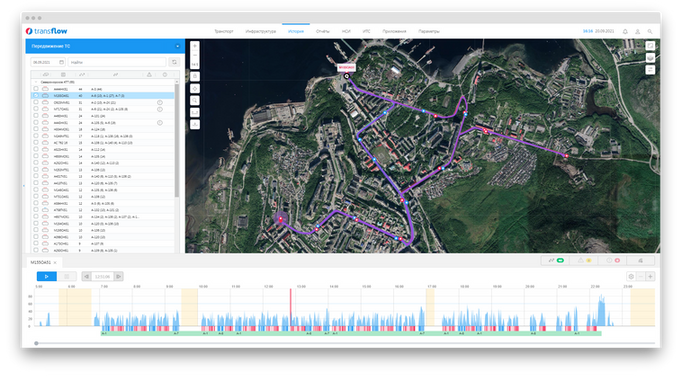Click the red playback position marker on chart
Image resolution: width=682 pixels, height=379 pixels.
coord(291,307)
